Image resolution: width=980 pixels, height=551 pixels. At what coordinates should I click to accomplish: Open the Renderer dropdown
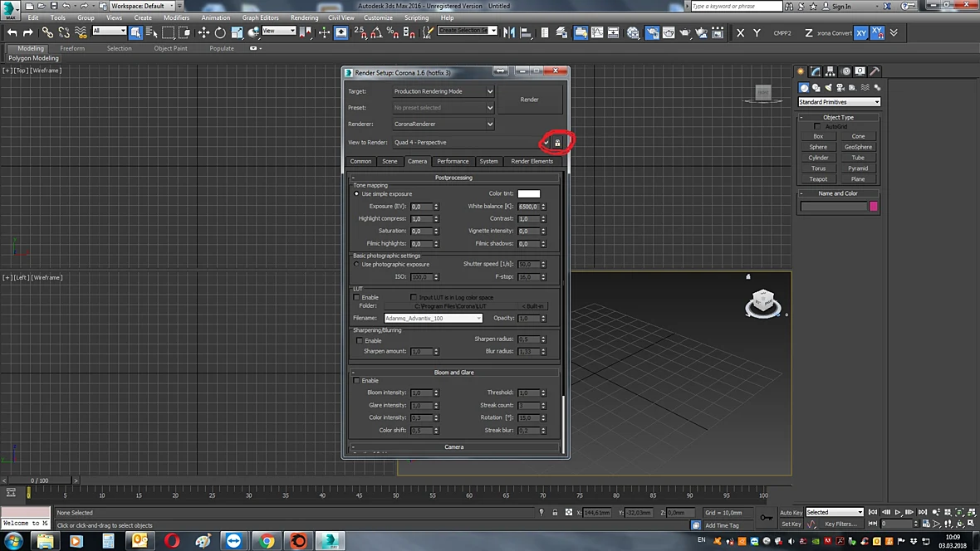(443, 124)
